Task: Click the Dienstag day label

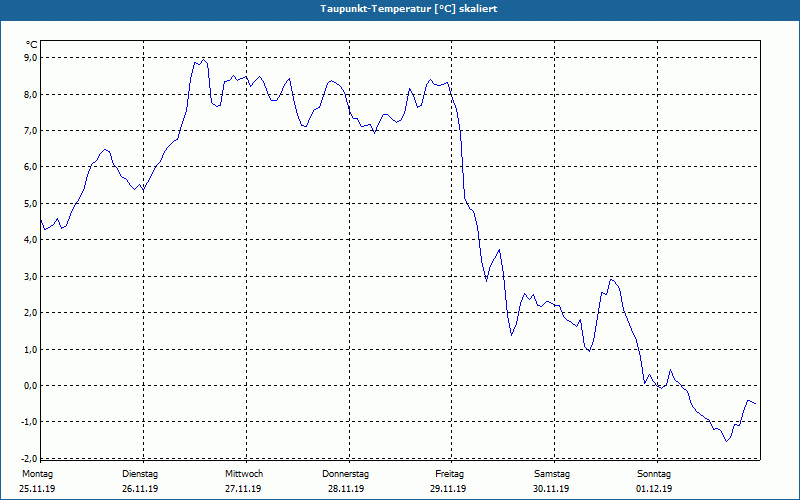Action: click(140, 474)
